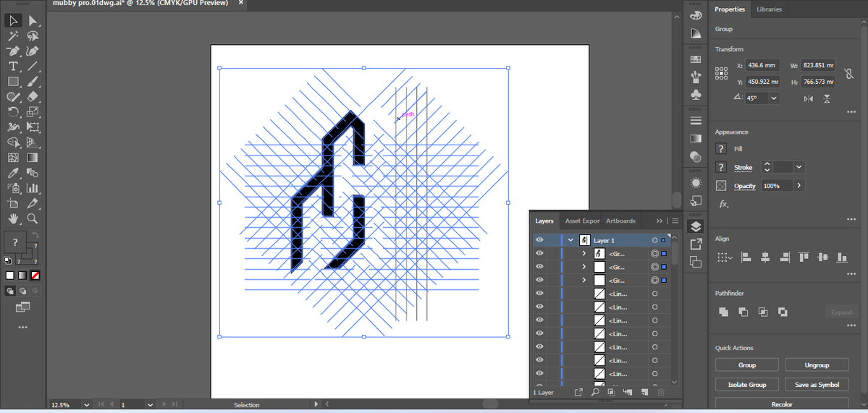Select the Shape Builder tool
The image size is (868, 413).
click(x=13, y=142)
